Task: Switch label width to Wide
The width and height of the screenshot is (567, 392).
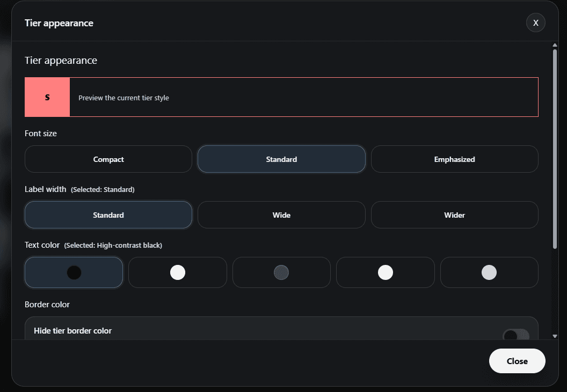Action: (281, 215)
